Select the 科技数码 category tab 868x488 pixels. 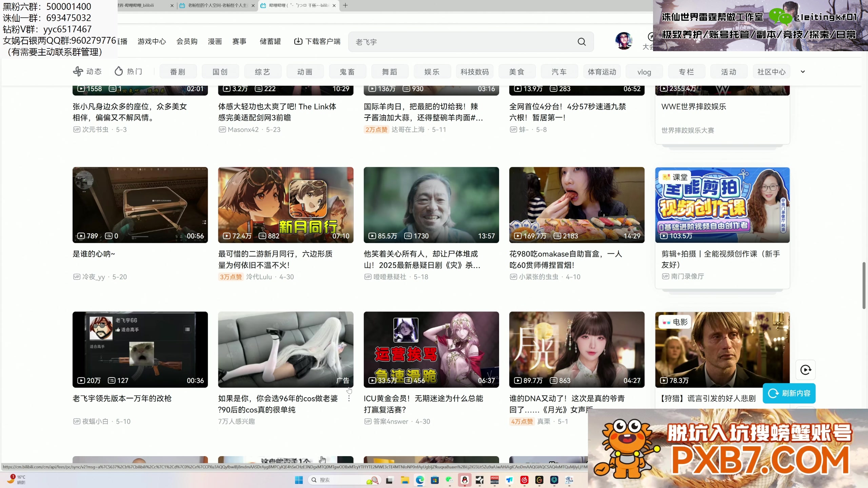(x=474, y=72)
